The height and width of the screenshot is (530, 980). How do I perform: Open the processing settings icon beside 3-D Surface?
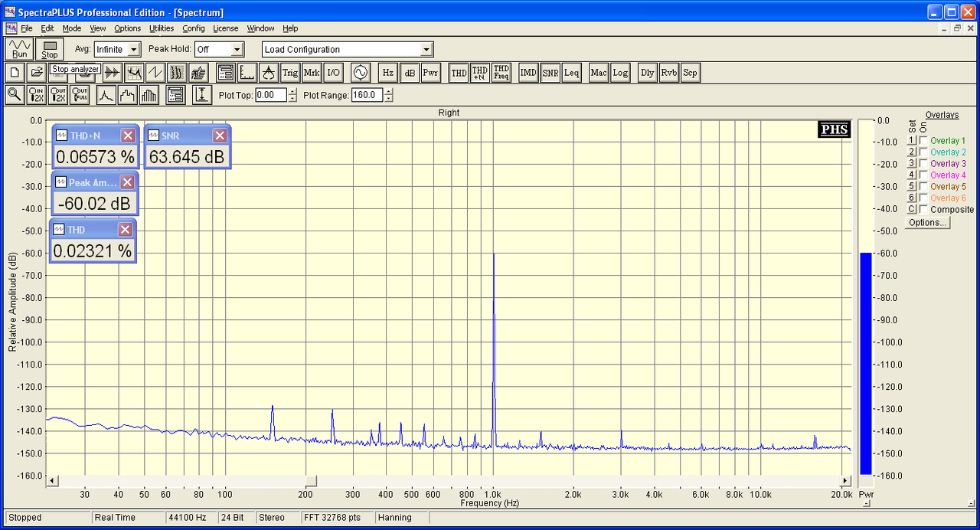pyautogui.click(x=226, y=73)
